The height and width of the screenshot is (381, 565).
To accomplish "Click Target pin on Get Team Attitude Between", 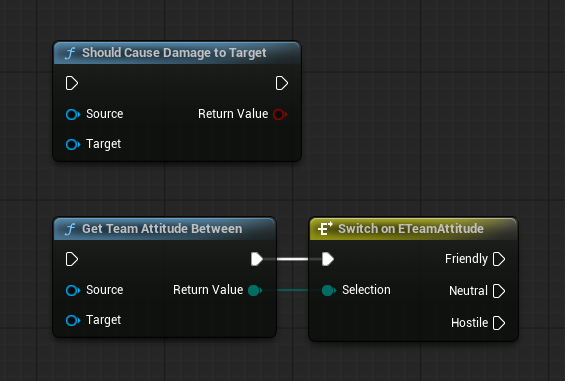I will (73, 320).
